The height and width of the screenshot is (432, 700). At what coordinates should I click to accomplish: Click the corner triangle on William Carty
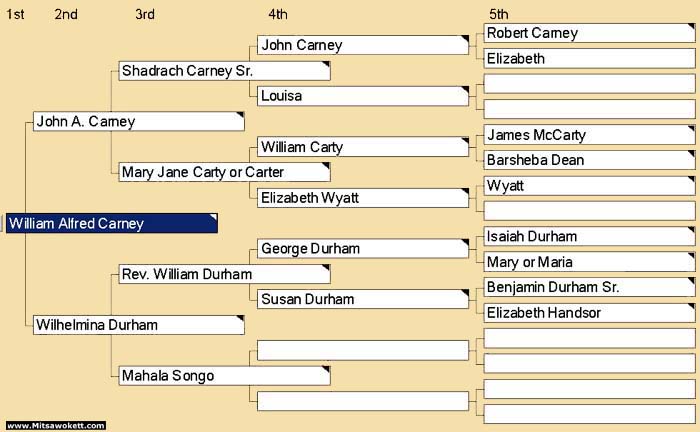click(465, 141)
